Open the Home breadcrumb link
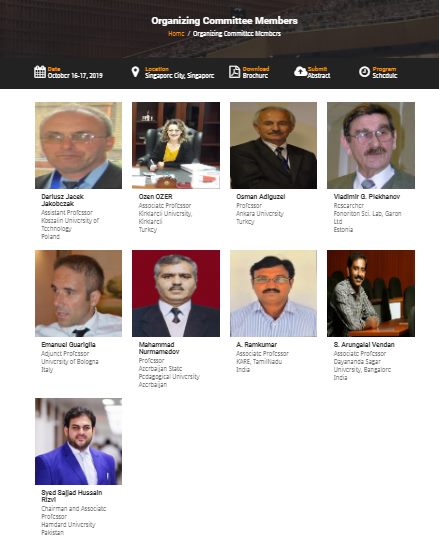This screenshot has width=439, height=542. coord(176,34)
